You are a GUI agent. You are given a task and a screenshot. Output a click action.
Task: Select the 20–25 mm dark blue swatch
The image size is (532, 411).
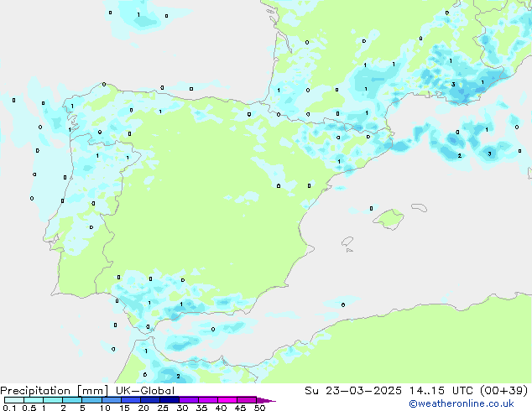click(x=149, y=400)
